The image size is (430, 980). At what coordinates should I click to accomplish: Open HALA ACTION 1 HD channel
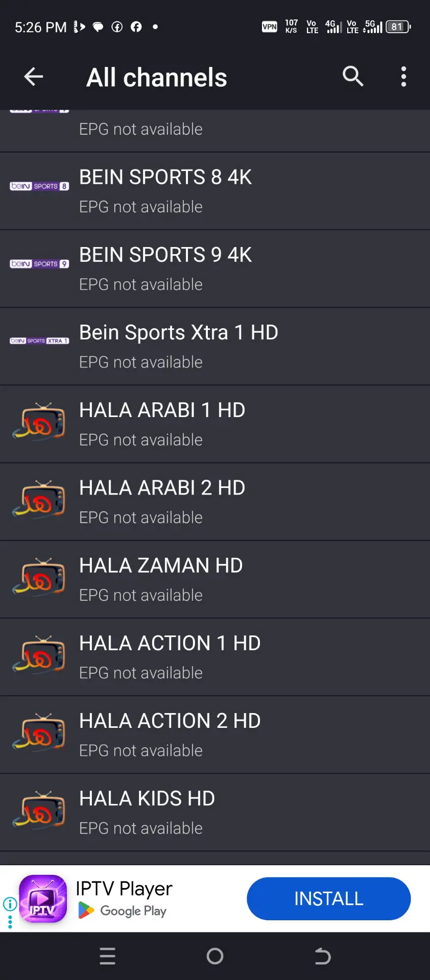215,657
